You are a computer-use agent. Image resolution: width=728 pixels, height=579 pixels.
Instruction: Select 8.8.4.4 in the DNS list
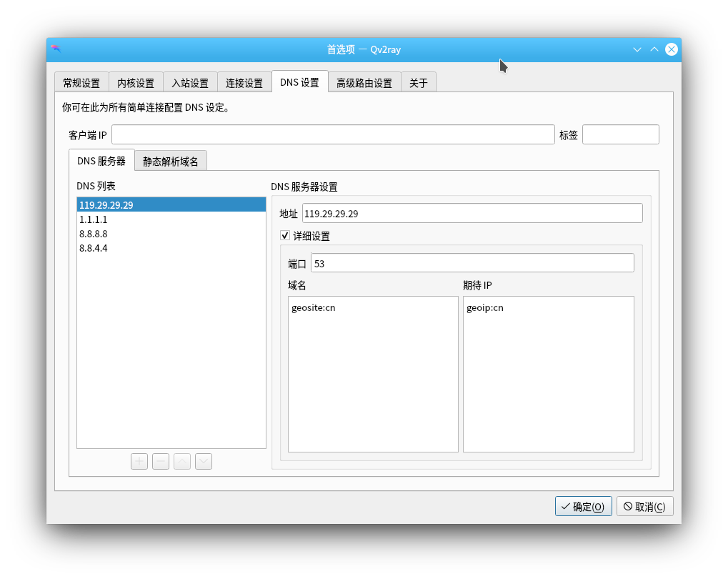tap(171, 247)
